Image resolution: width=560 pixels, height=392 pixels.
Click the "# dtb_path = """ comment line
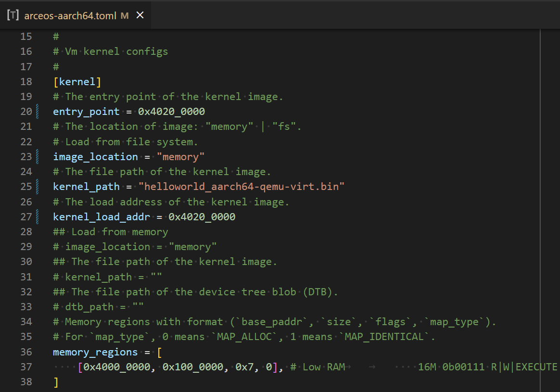pos(98,307)
